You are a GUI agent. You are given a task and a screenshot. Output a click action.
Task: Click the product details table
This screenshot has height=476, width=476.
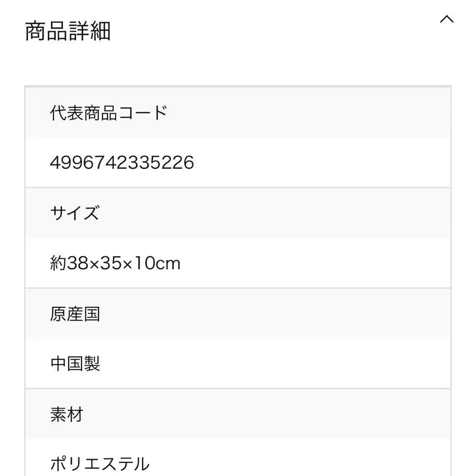(237, 264)
